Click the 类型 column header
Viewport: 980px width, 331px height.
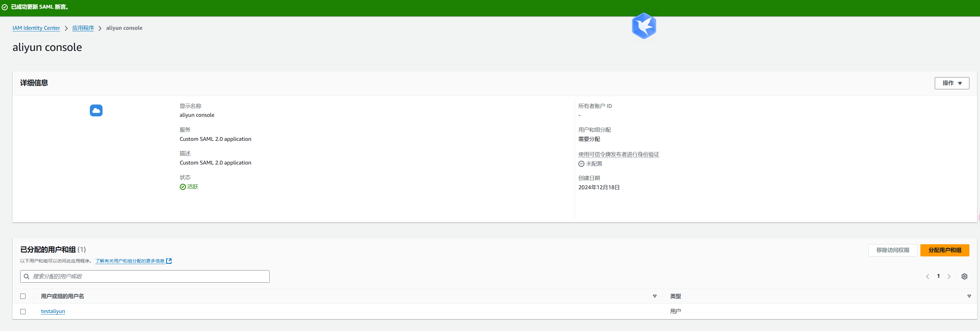675,296
